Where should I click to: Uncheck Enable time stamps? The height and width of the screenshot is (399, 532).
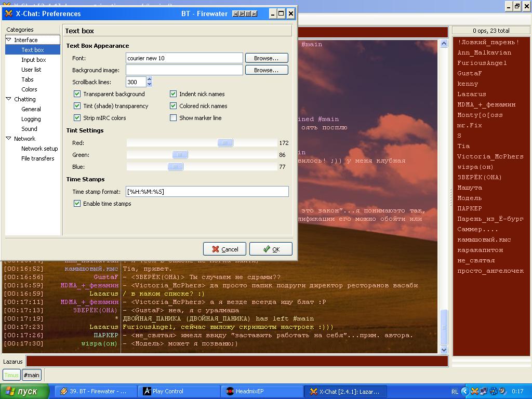pos(77,204)
